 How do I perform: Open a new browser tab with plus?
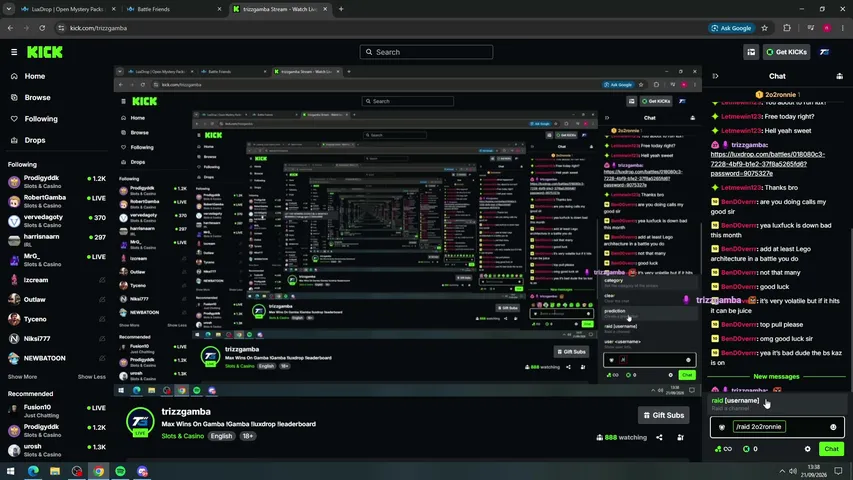(341, 9)
